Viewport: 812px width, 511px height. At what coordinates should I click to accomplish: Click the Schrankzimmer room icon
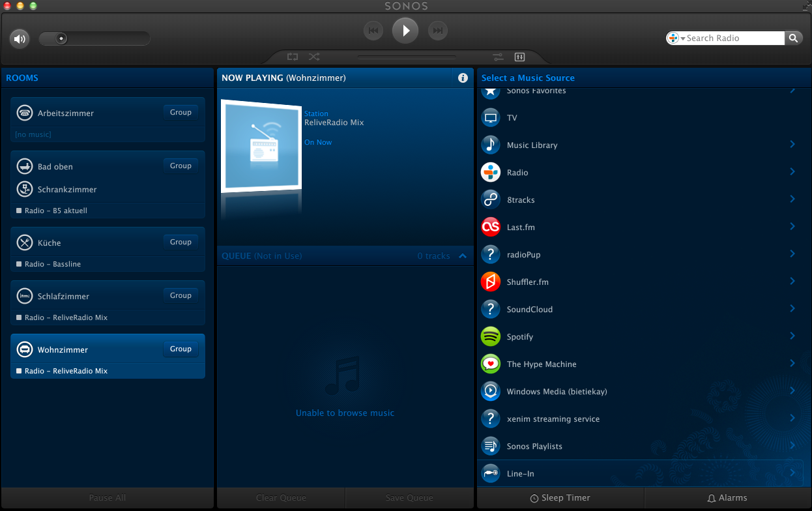(25, 189)
